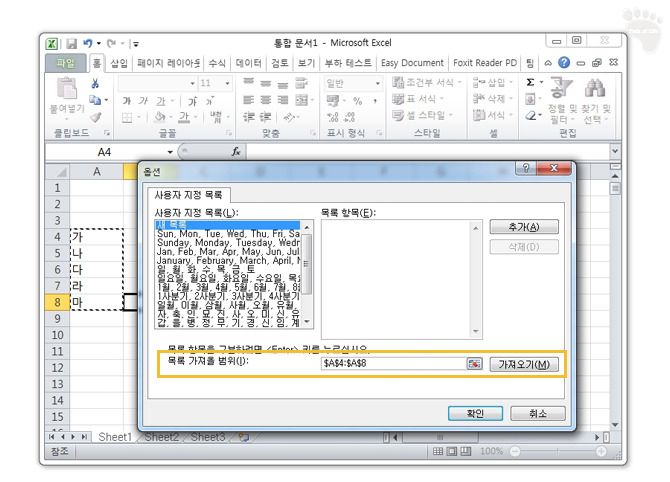The image size is (670, 482).
Task: Click the Save icon in quick access toolbar
Action: [71, 44]
